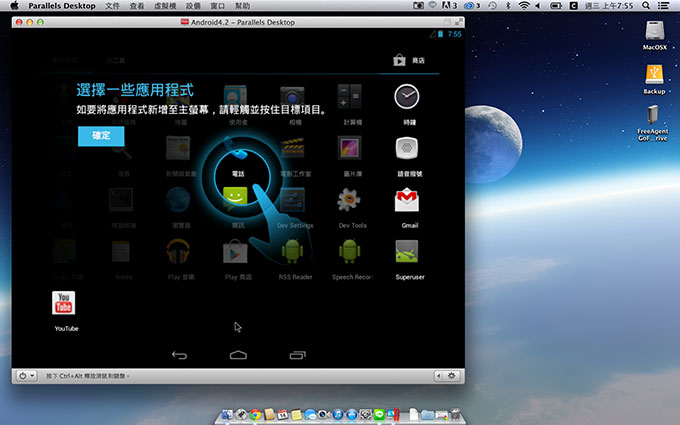Open the RSS Reader app
This screenshot has height=425, width=680.
[292, 251]
